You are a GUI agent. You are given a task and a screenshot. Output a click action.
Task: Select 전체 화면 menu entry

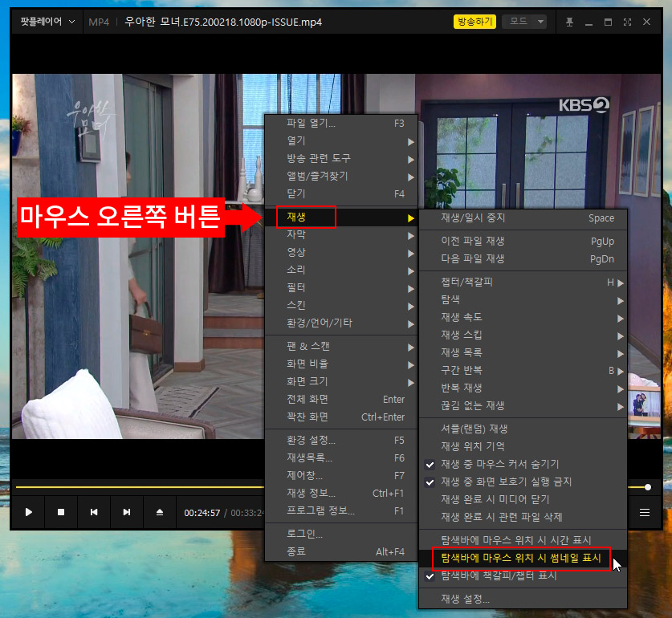[341, 400]
